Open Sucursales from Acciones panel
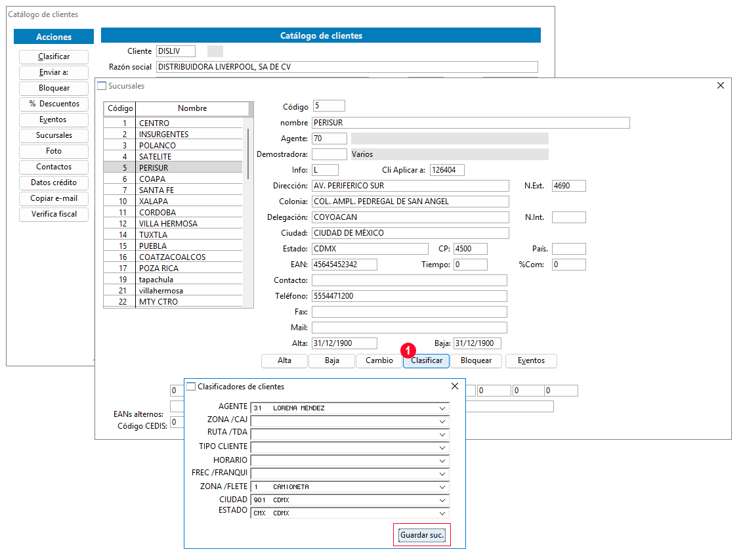 54,135
